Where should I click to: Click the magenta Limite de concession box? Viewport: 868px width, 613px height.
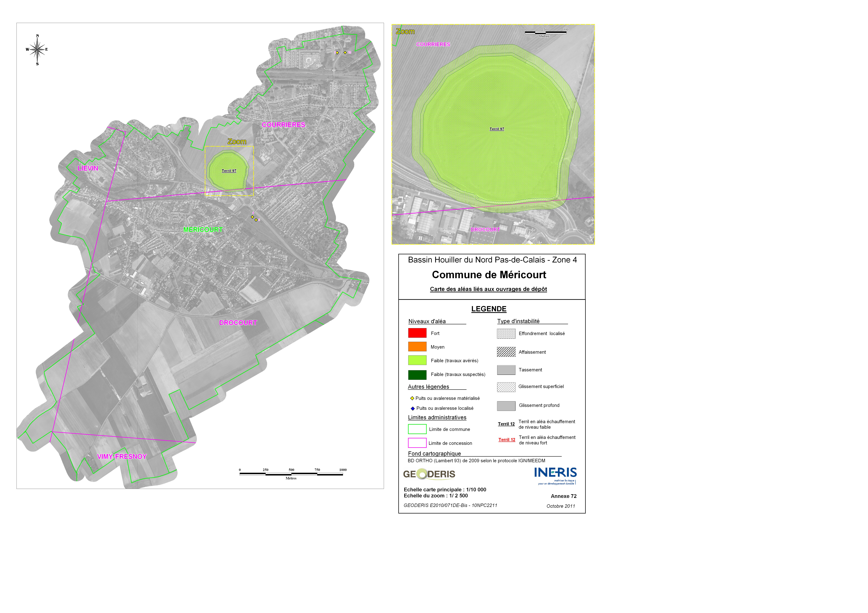(417, 443)
